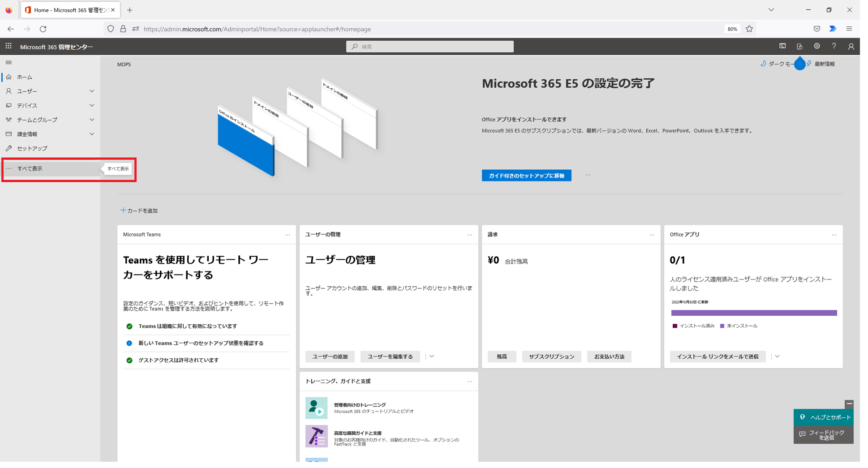Viewport: 868px width, 468px height.
Task: Open the account profile icon
Action: tap(851, 46)
